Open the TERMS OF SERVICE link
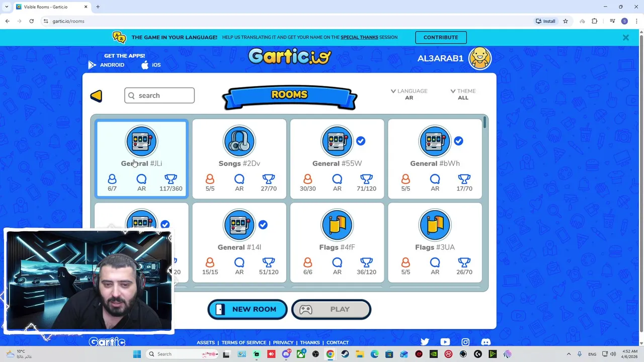The image size is (644, 362). tap(244, 342)
